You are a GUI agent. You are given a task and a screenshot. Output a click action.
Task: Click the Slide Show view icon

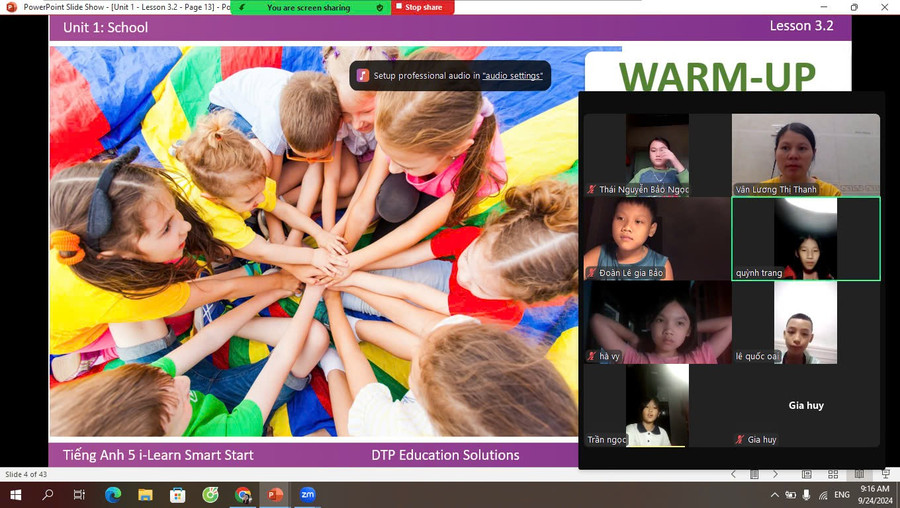(x=883, y=474)
